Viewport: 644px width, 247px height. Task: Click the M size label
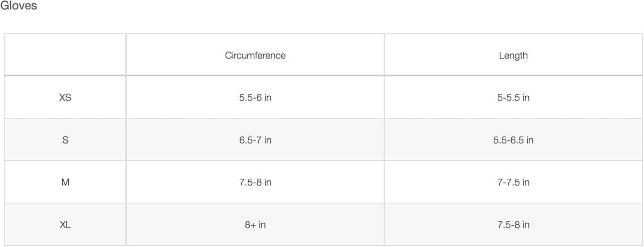click(x=65, y=182)
